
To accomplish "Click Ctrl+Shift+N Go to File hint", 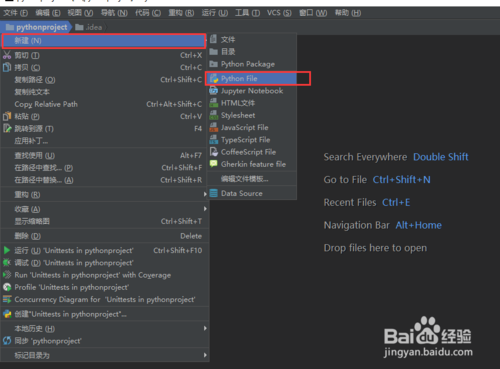I will coord(401,180).
